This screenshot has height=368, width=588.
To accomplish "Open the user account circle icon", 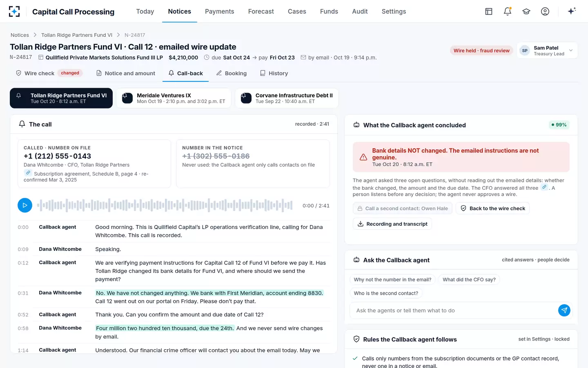I will (545, 11).
